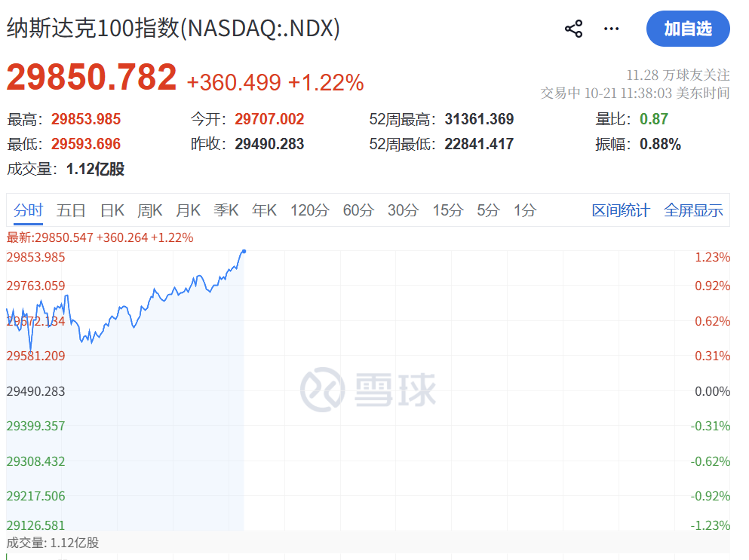Open the 月K chart tab
The width and height of the screenshot is (749, 560).
pos(188,210)
